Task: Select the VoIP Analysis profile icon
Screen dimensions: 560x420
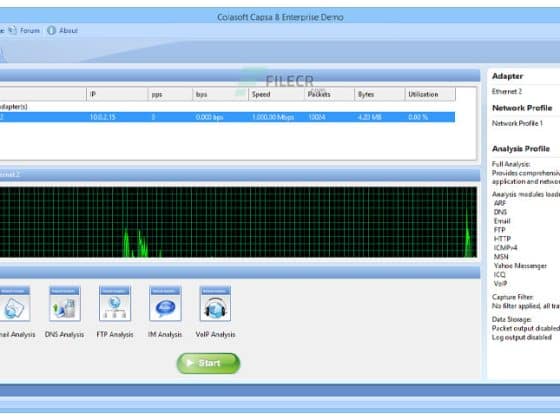Action: point(215,304)
